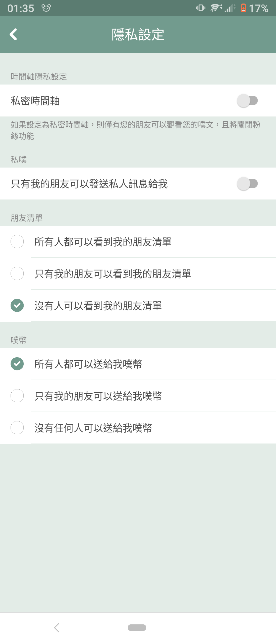Click checked 沒有人可以看到我的朋友清單 radio icon
The height and width of the screenshot is (644, 276).
point(17,306)
